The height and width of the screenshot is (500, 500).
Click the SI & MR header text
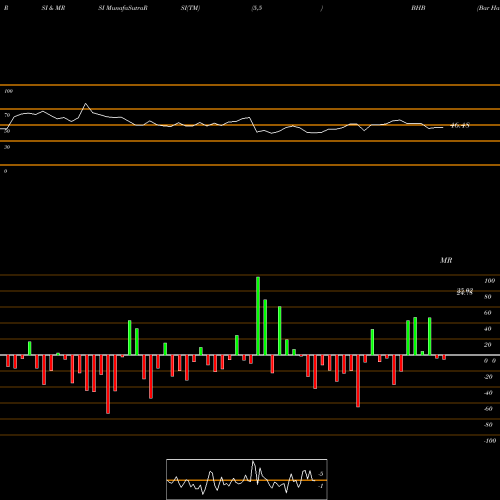[53, 8]
